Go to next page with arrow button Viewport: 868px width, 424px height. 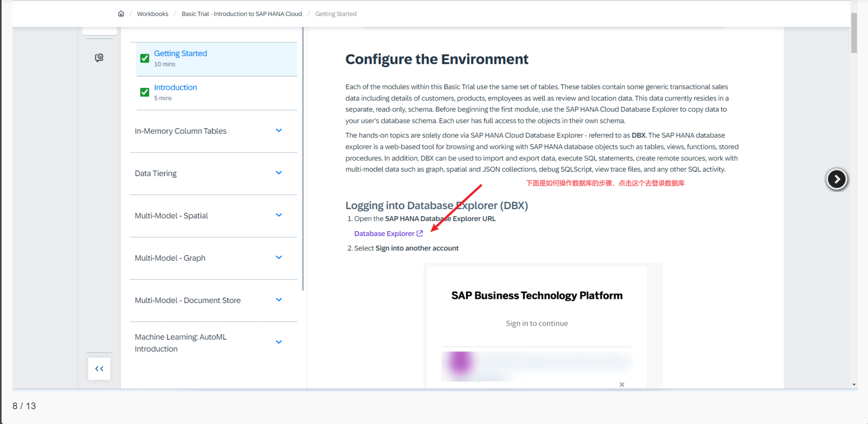(x=836, y=179)
